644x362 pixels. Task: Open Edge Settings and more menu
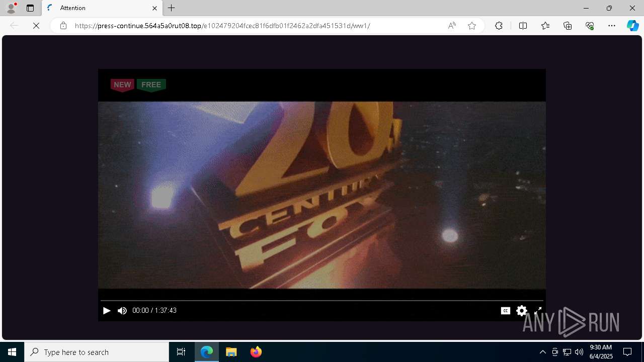[612, 26]
